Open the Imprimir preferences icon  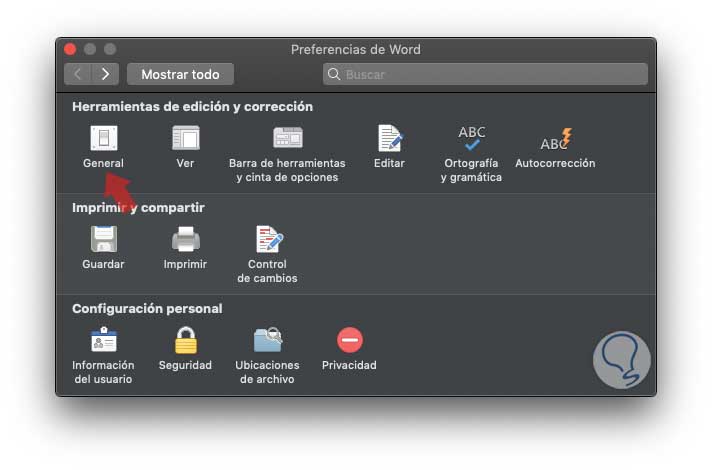click(x=186, y=239)
